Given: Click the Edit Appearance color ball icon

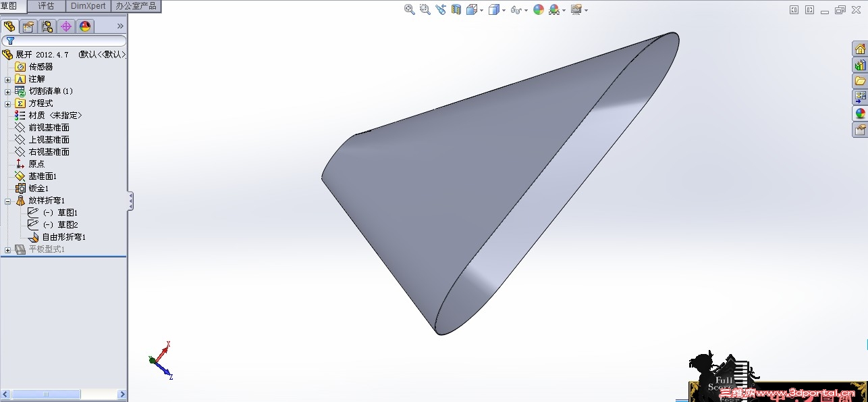Looking at the screenshot, I should [x=539, y=9].
